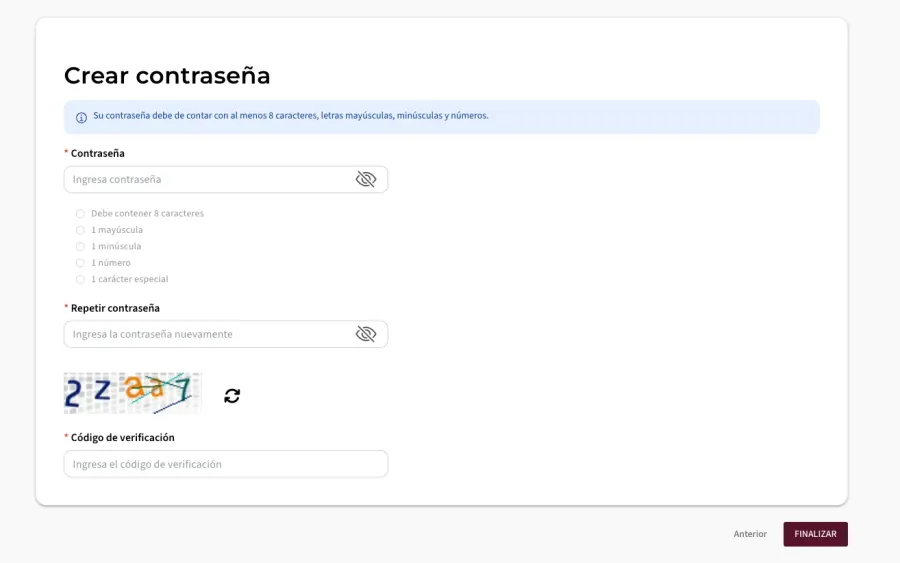Click the 'Debe contener 8 caracteres' indicator circle
The width and height of the screenshot is (900, 563).
coord(80,213)
